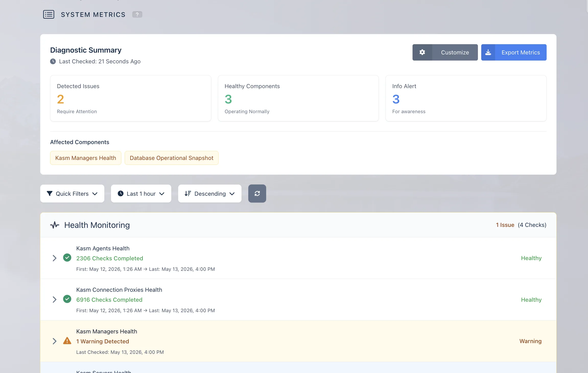Click the Export Metrics download icon
Screen dimensions: 588x373
pyautogui.click(x=488, y=52)
